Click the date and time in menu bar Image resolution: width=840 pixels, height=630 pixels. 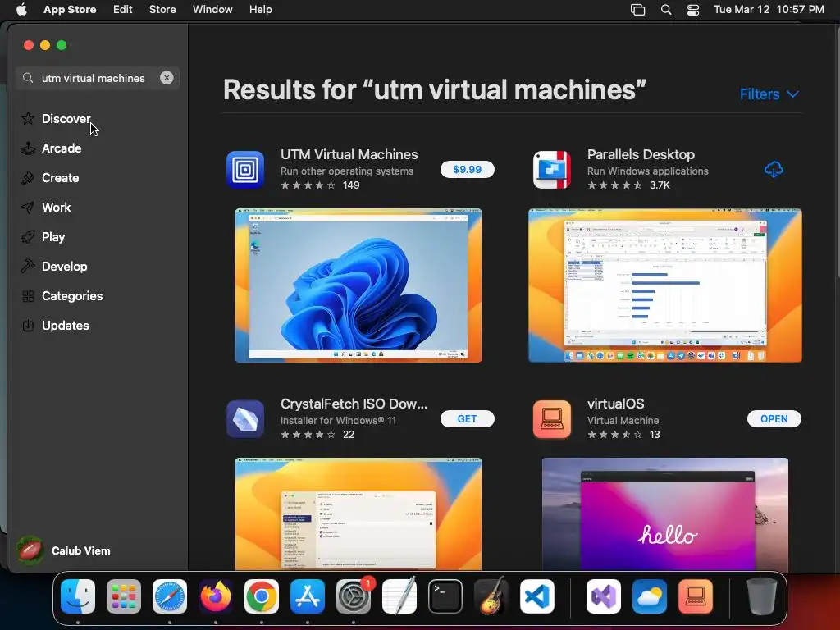click(x=769, y=10)
